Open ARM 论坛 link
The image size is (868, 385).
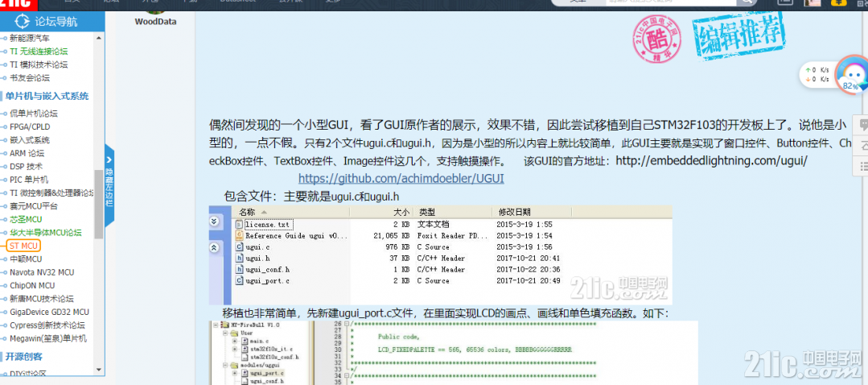pyautogui.click(x=27, y=153)
